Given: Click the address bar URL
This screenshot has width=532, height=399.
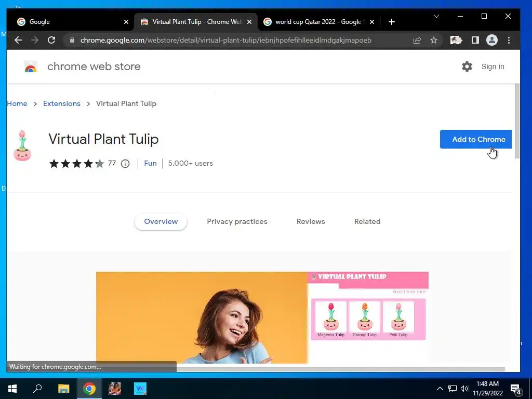Looking at the screenshot, I should 225,40.
